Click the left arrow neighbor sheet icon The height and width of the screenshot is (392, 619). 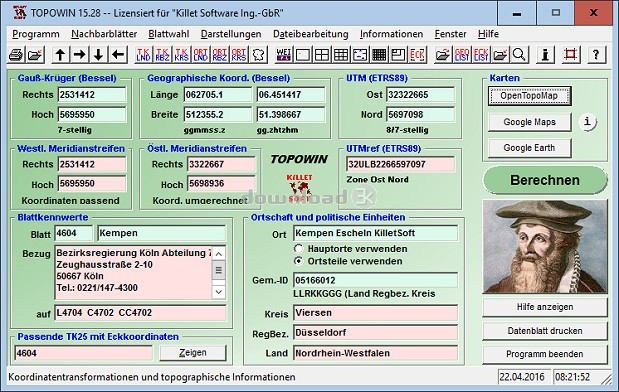point(118,54)
